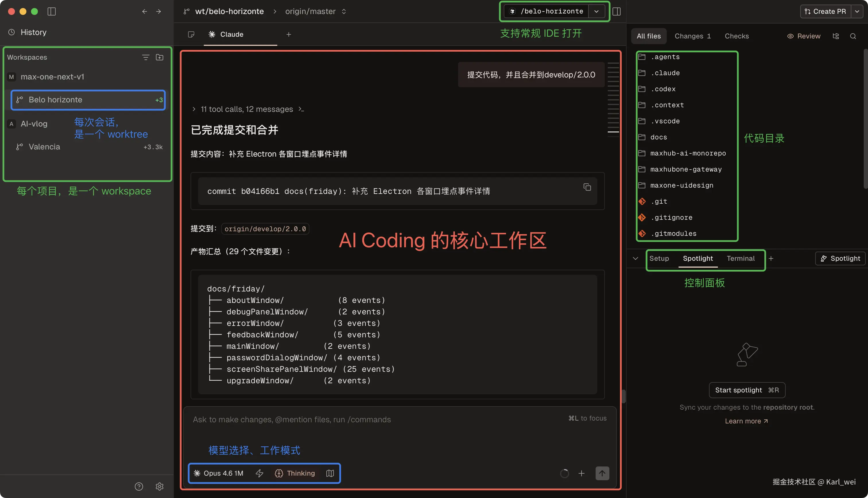The width and height of the screenshot is (868, 498).
Task: Open the Learn more link
Action: [x=746, y=421]
